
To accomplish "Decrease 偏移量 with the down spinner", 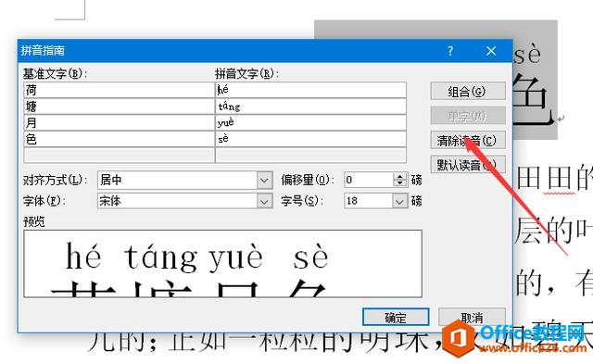I will 400,183.
